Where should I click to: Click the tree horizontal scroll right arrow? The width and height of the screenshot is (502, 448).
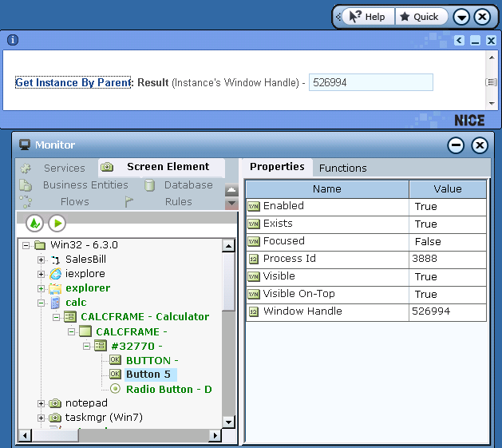pos(215,435)
